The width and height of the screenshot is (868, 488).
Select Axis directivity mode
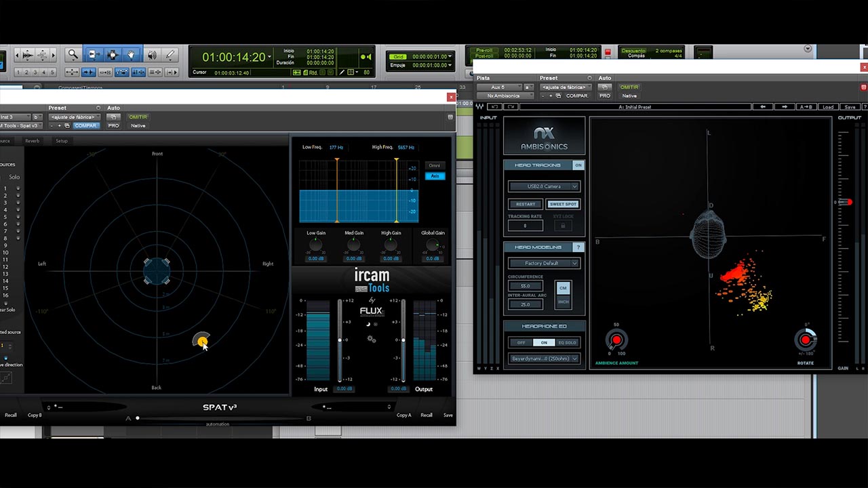pos(435,176)
